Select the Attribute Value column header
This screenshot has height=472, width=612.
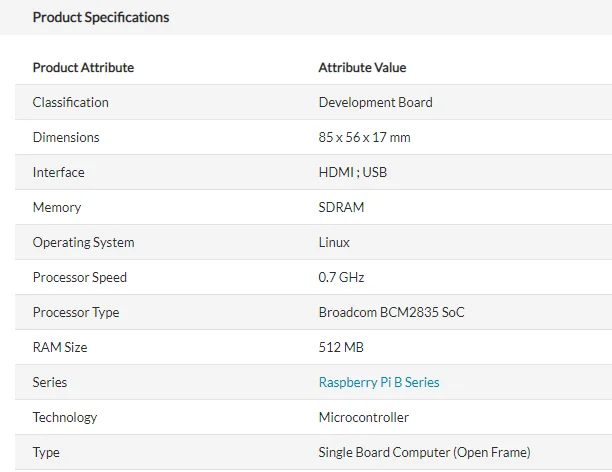pos(362,67)
